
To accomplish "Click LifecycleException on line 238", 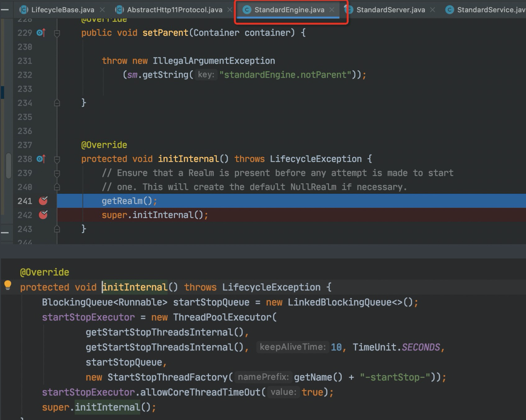I will coord(316,159).
